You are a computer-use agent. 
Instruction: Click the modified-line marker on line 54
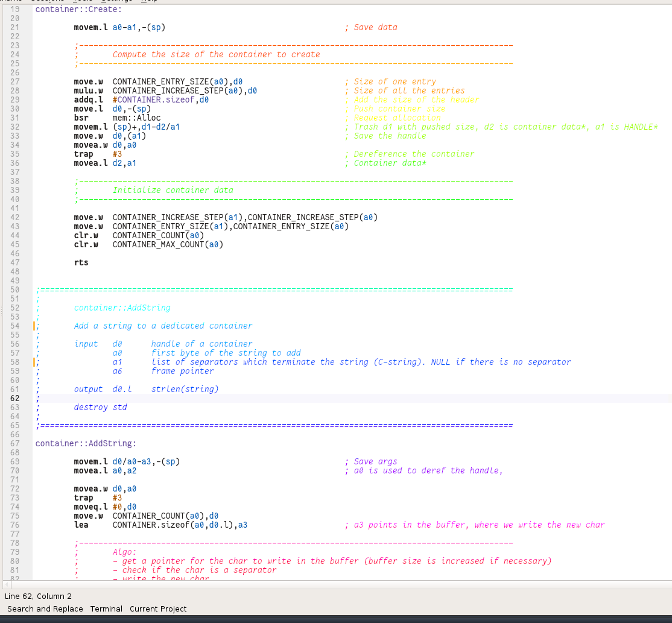click(34, 326)
